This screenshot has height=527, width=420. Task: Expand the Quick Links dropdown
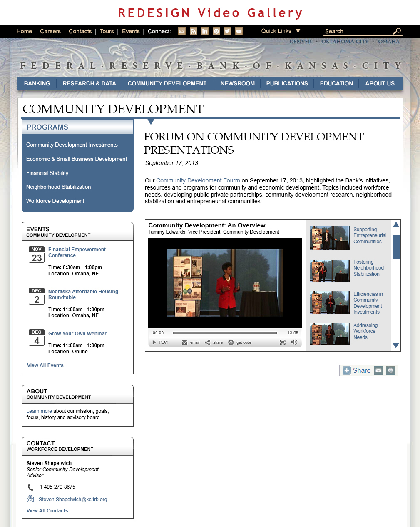coord(281,31)
